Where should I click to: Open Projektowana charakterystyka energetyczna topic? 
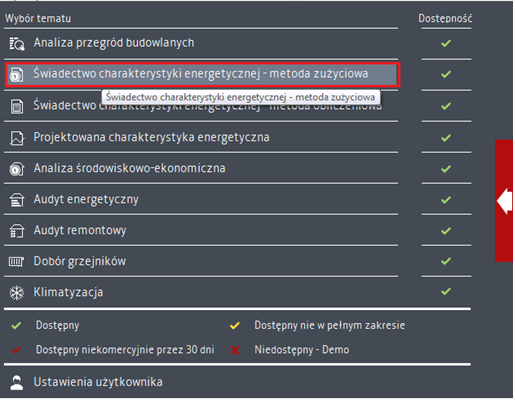coord(201,137)
